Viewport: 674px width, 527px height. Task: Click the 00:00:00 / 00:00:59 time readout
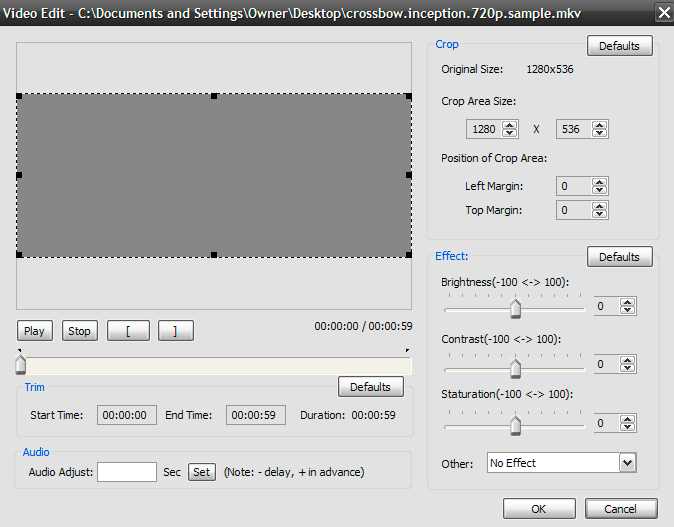363,326
